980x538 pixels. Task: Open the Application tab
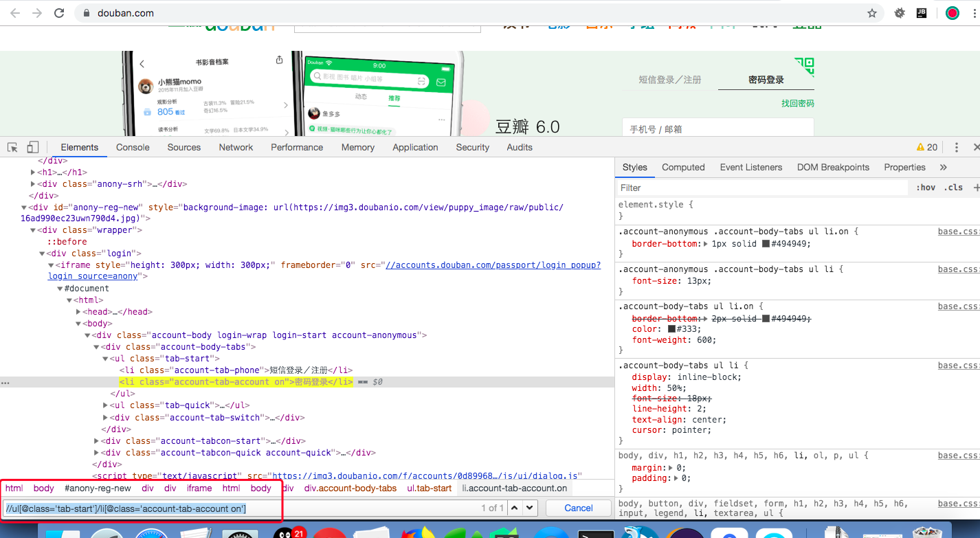[415, 147]
